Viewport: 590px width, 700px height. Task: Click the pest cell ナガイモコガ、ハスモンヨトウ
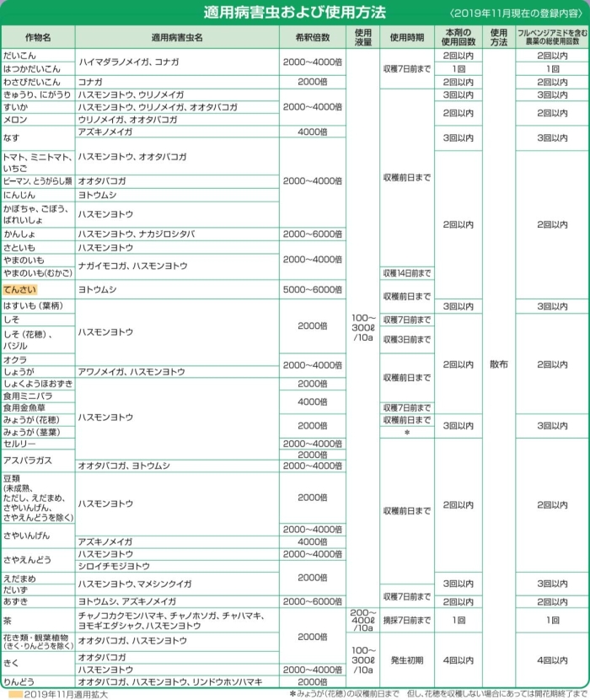click(177, 266)
